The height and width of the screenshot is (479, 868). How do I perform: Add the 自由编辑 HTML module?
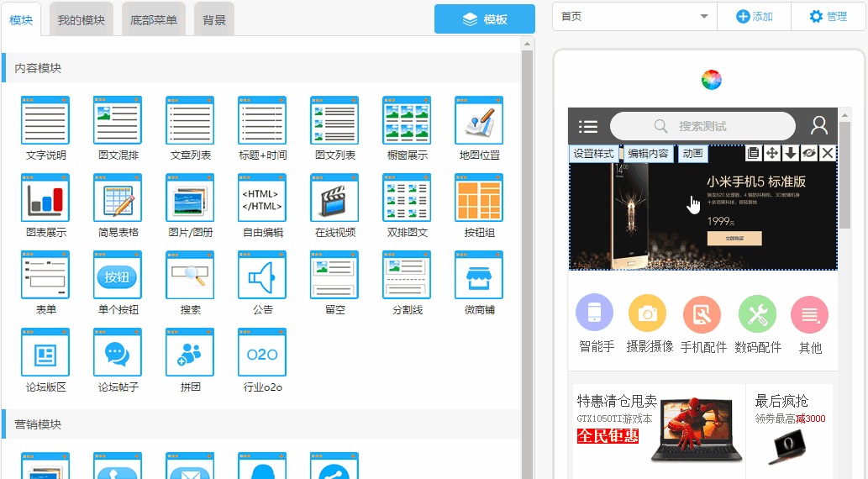(x=262, y=197)
